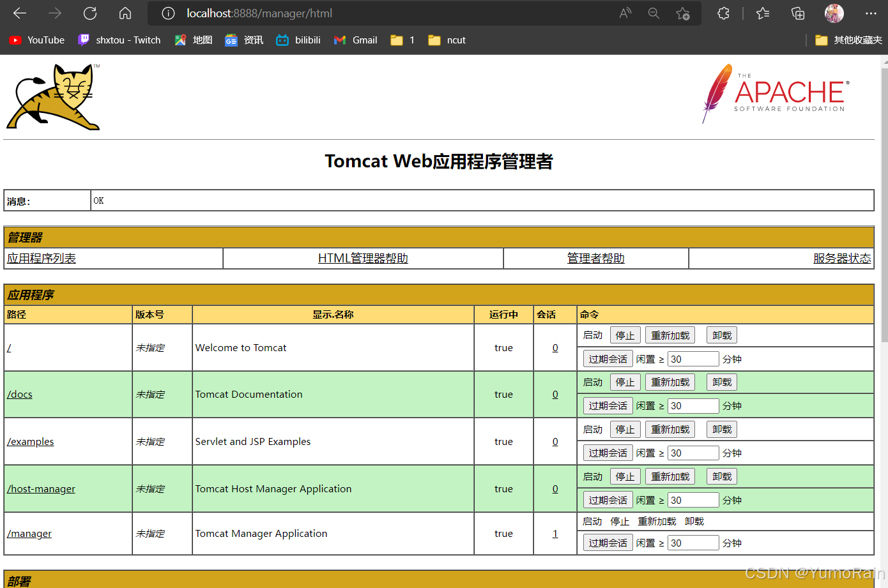Open the YouTube bookmark

(37, 40)
